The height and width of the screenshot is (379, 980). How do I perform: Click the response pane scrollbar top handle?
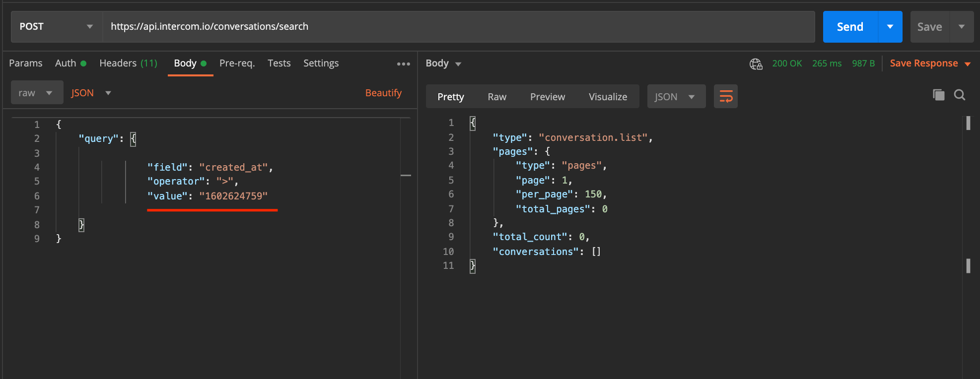pos(968,123)
